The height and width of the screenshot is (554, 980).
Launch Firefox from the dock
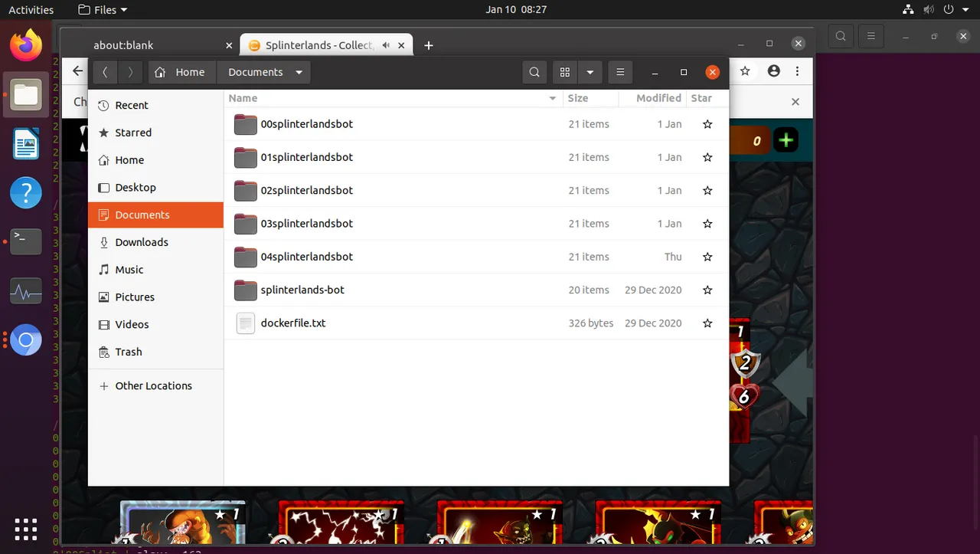(26, 46)
